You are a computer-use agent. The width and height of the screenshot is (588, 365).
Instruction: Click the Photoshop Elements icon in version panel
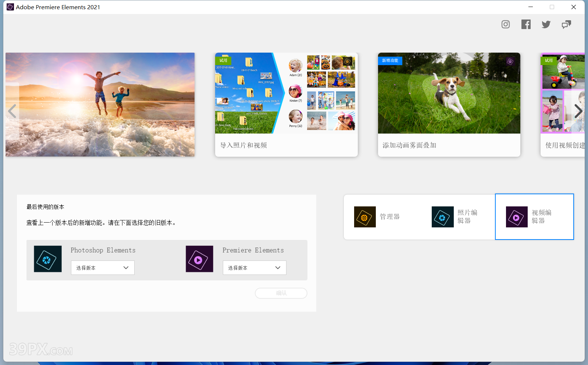coord(48,259)
